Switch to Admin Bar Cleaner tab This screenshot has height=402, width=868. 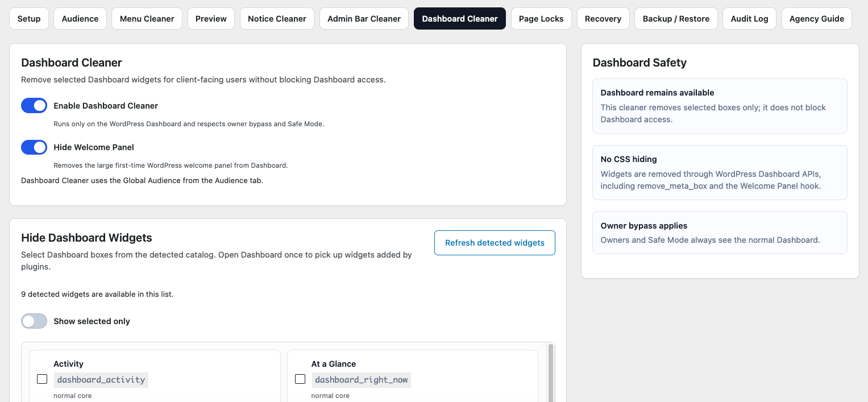click(x=364, y=19)
